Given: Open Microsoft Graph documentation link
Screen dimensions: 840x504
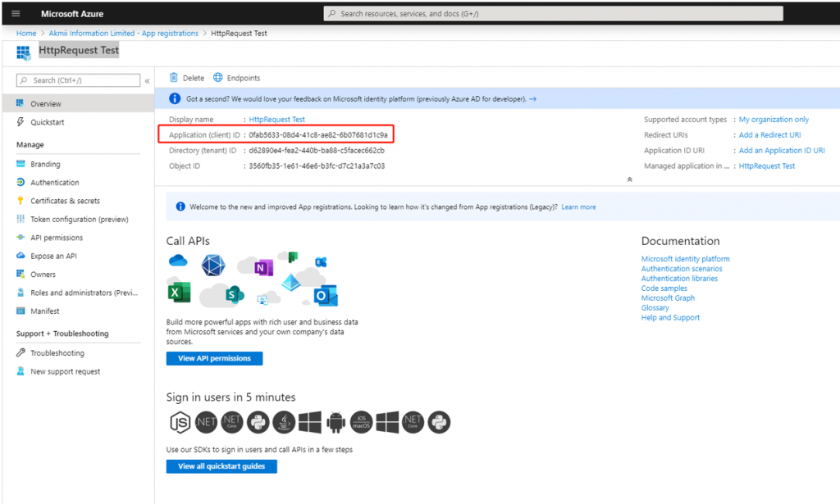Looking at the screenshot, I should [x=668, y=298].
